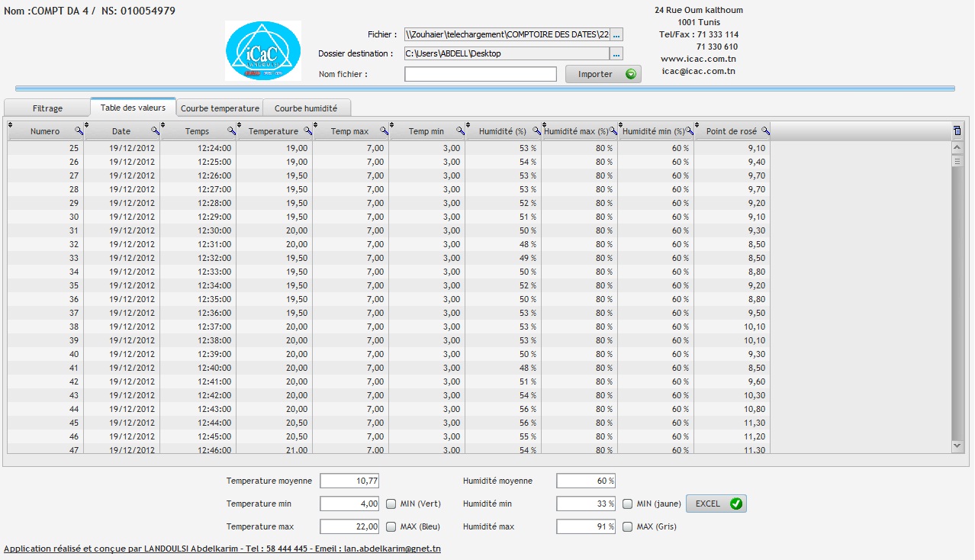Screen dimensions: 975x560
Task: Click the search magnifier in Point de rosé header
Action: coord(765,131)
